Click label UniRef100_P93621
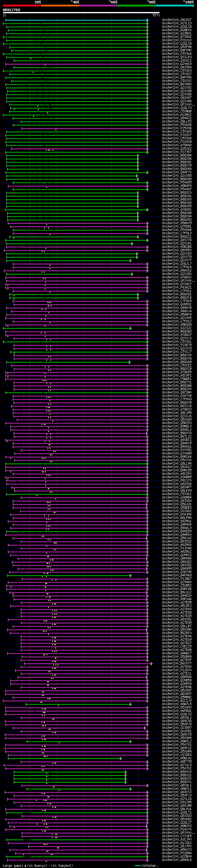 tap(177, 287)
